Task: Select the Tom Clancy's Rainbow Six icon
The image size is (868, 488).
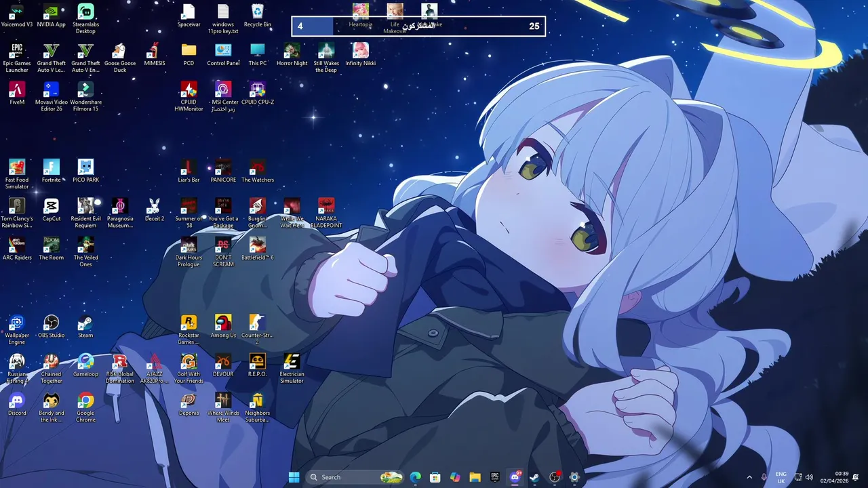Action: tap(17, 213)
